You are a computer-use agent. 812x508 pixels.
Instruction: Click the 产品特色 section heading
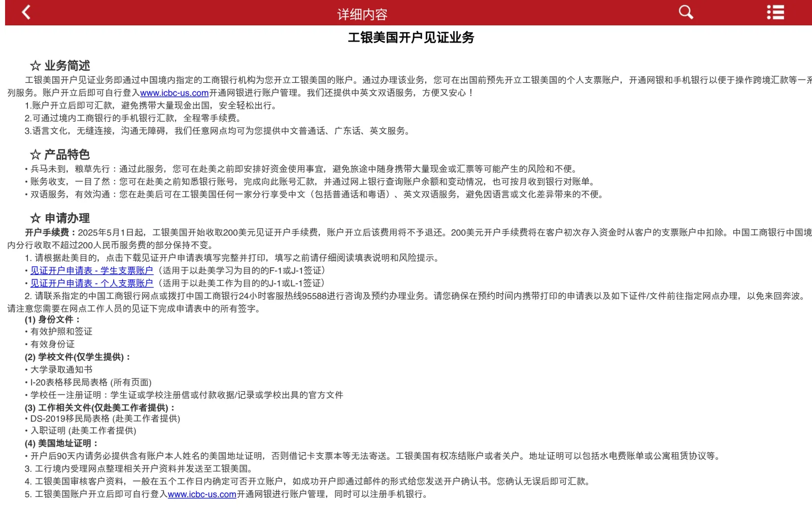tap(67, 154)
